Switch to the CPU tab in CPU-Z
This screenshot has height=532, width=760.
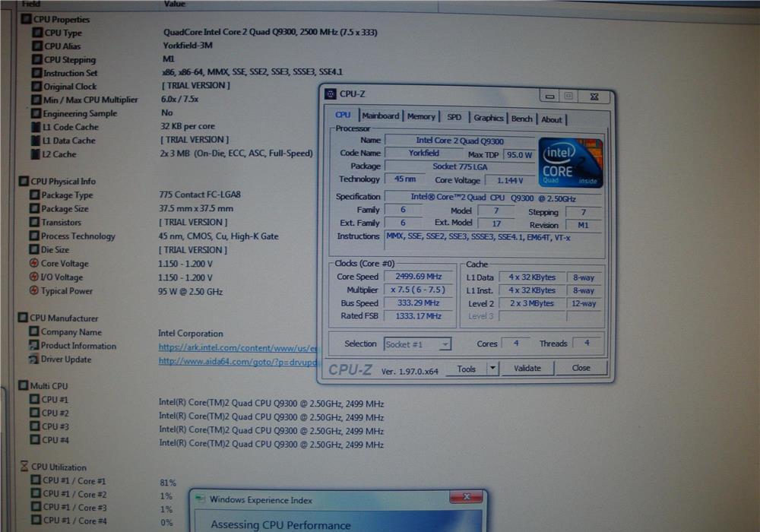(344, 116)
